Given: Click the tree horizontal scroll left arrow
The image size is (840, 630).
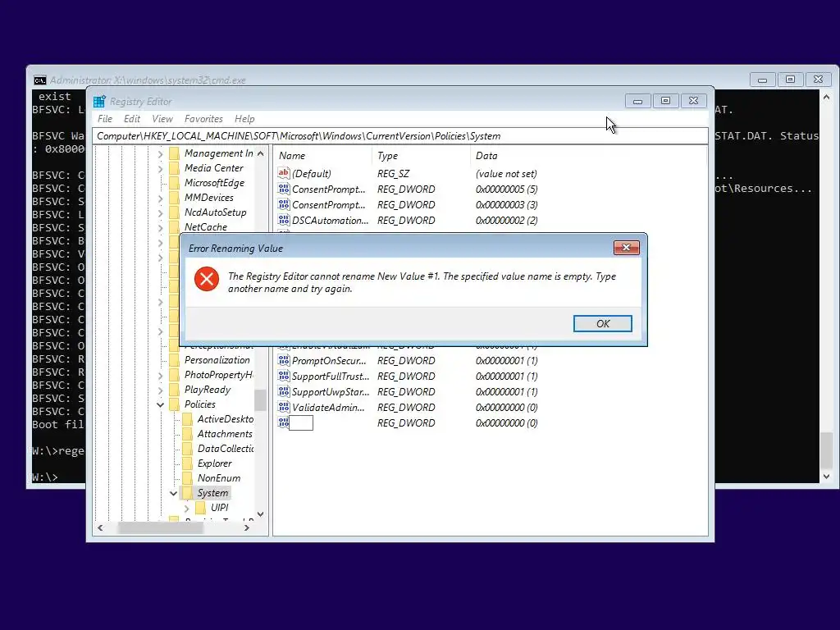Looking at the screenshot, I should click(100, 527).
